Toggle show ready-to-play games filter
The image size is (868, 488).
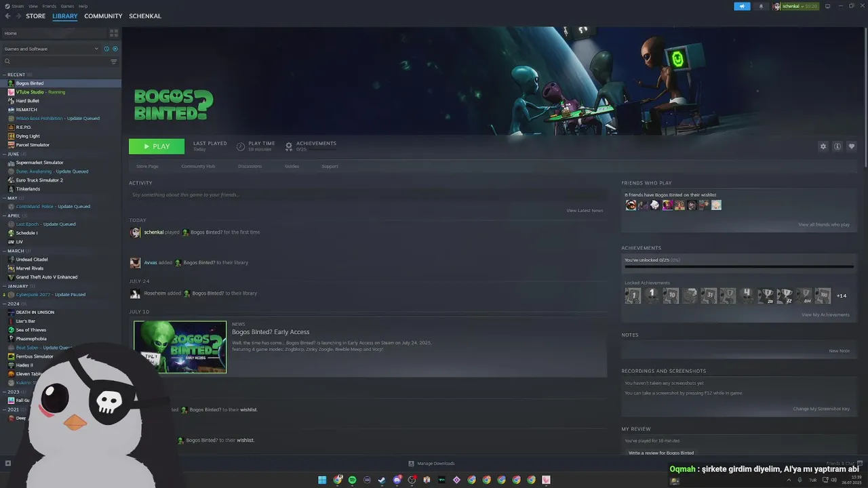[115, 49]
